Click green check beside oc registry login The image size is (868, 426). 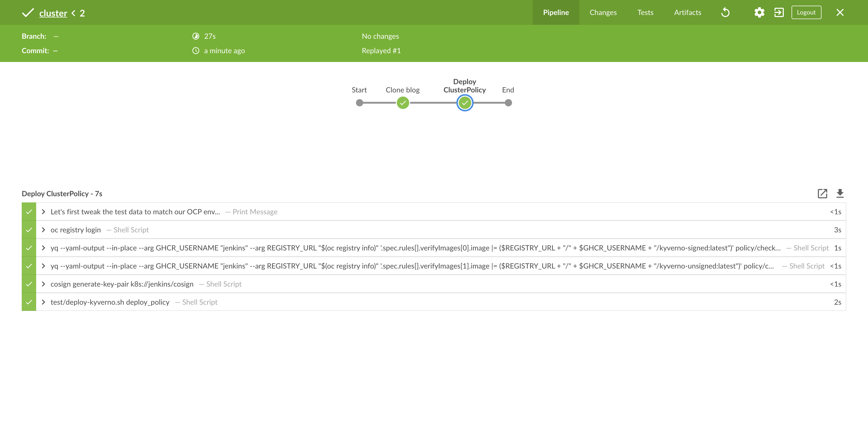coord(29,230)
